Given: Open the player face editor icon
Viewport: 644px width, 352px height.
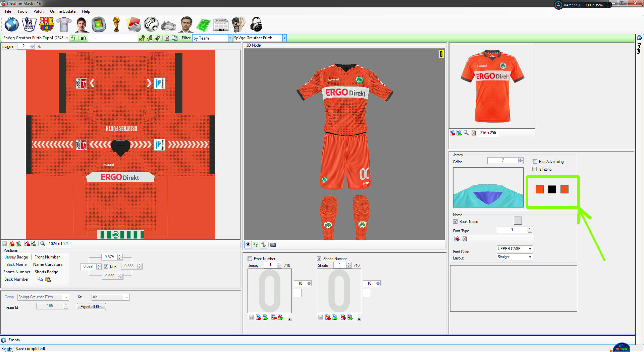Looking at the screenshot, I should pyautogui.click(x=81, y=24).
